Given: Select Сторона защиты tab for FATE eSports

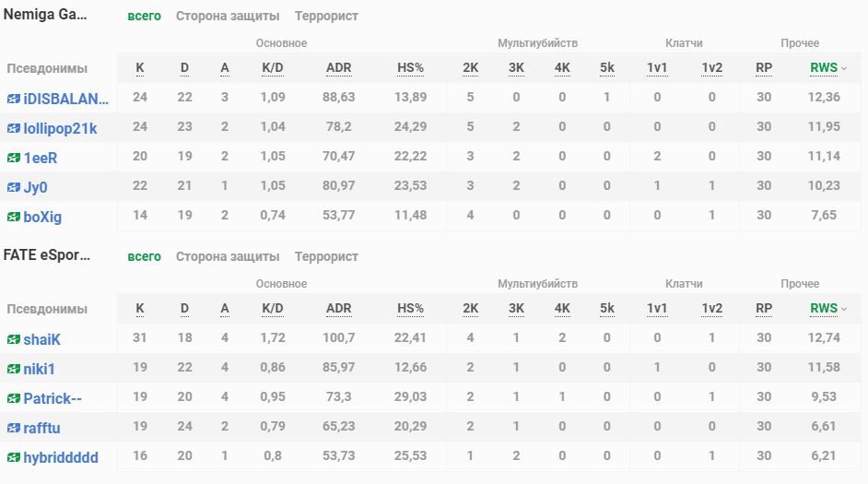Looking at the screenshot, I should pos(228,256).
